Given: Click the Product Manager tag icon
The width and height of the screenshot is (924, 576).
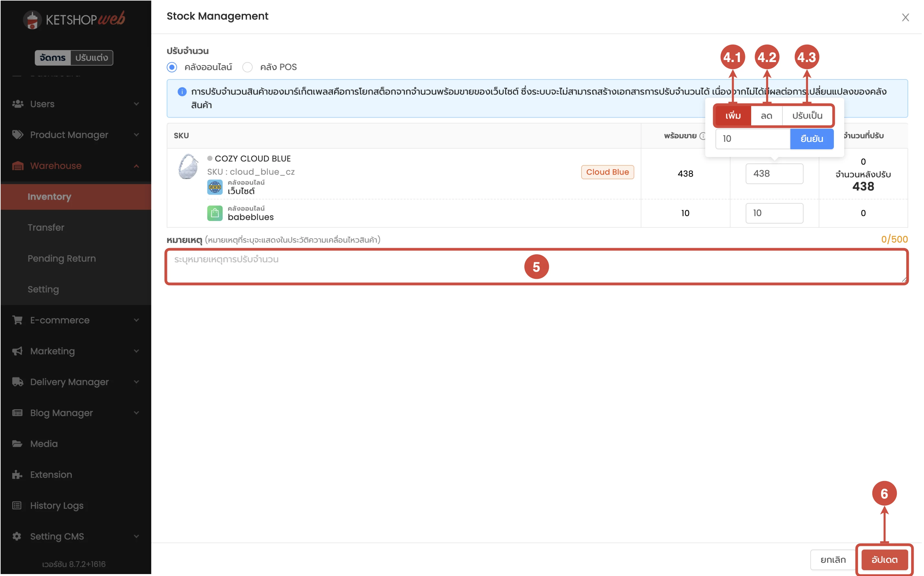Looking at the screenshot, I should point(17,135).
